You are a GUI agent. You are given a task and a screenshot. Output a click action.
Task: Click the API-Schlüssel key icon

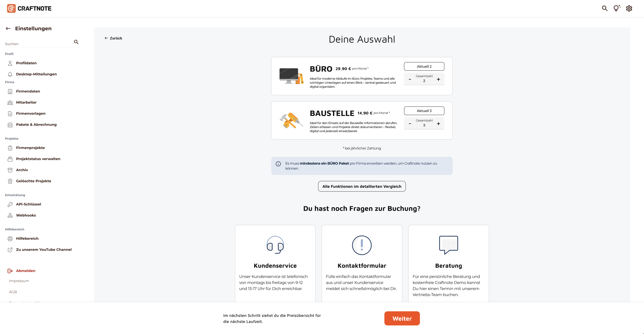[10, 204]
